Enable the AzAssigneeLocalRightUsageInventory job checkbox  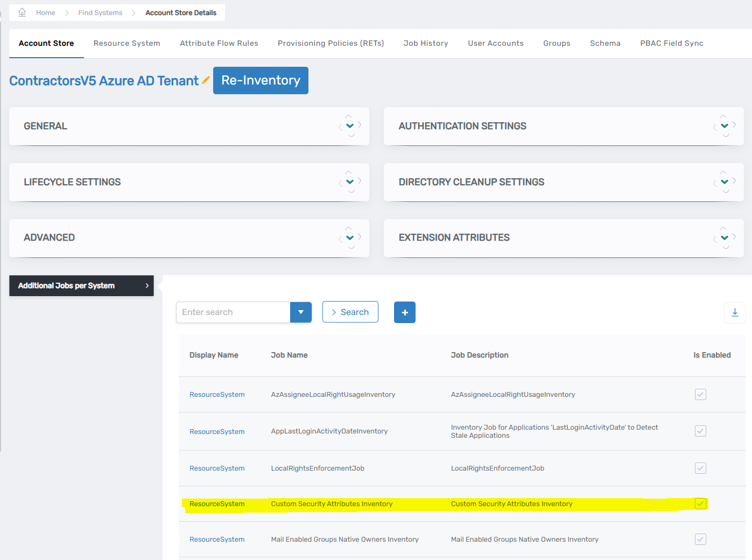pos(700,394)
